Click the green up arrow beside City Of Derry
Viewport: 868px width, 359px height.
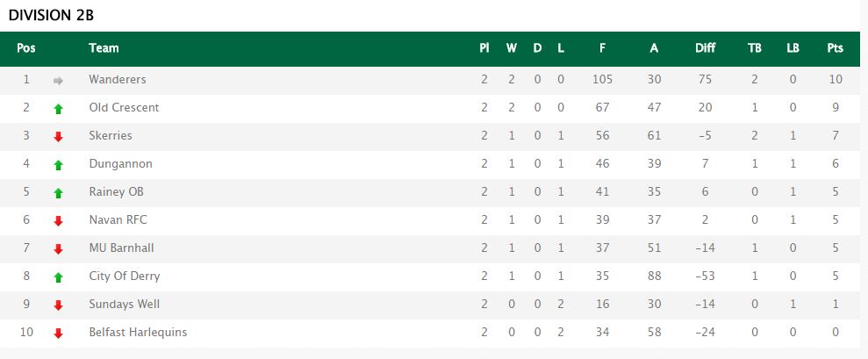tap(59, 277)
